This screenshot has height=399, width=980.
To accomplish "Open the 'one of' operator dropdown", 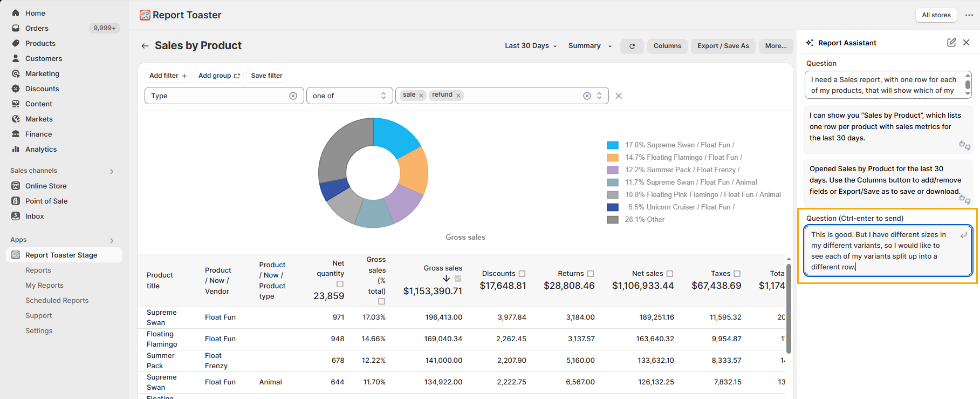I will click(x=349, y=96).
